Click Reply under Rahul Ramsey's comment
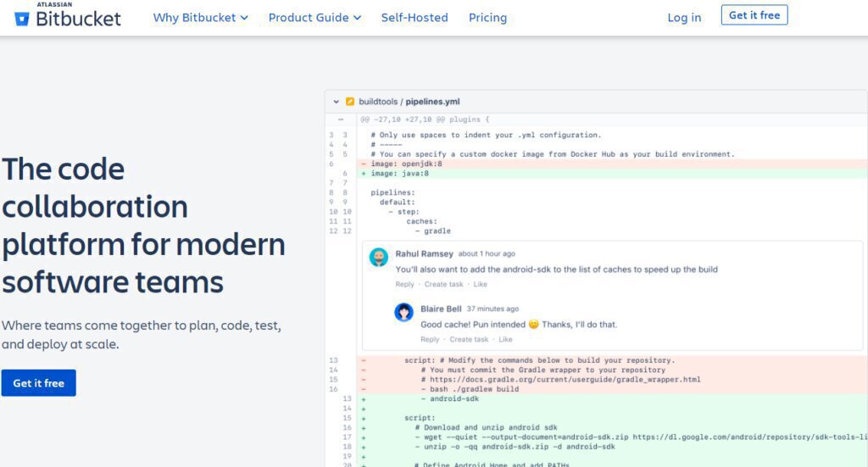868x467 pixels. (404, 285)
